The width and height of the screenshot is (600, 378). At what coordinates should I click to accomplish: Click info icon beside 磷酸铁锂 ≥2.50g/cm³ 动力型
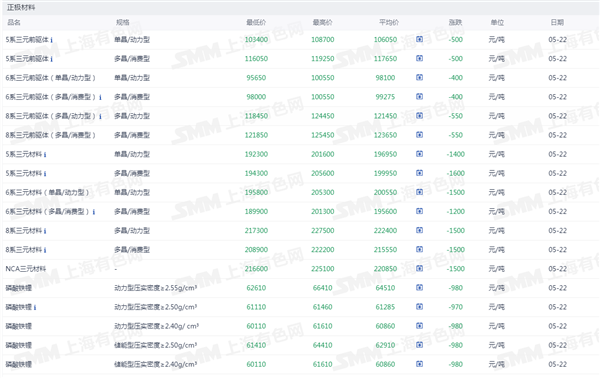35,308
